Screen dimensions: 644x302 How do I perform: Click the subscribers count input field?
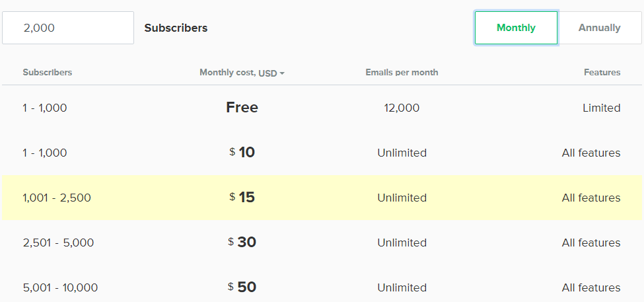point(68,28)
